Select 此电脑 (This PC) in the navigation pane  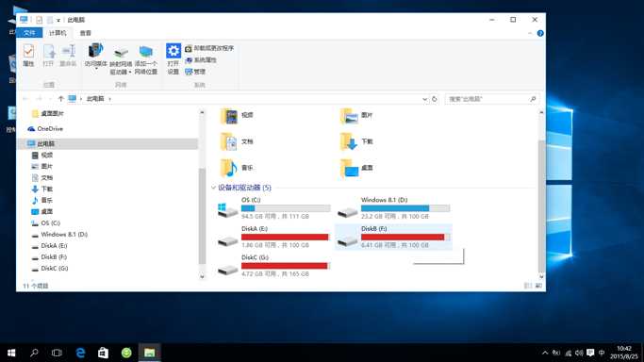pos(107,143)
